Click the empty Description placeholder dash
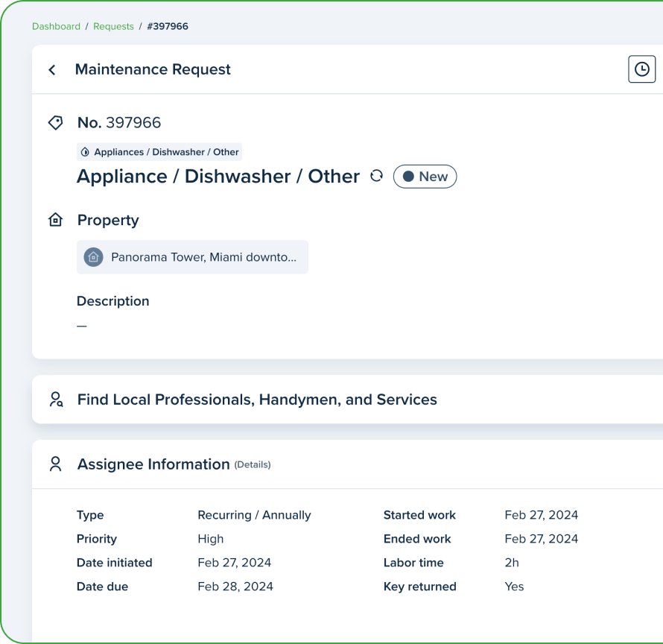Screen dimensions: 663x644 (81, 325)
